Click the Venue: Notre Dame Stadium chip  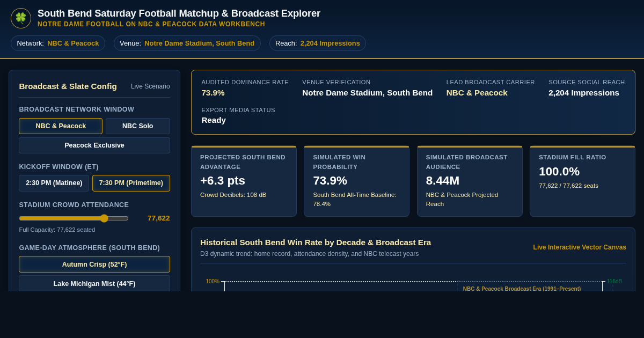click(187, 43)
